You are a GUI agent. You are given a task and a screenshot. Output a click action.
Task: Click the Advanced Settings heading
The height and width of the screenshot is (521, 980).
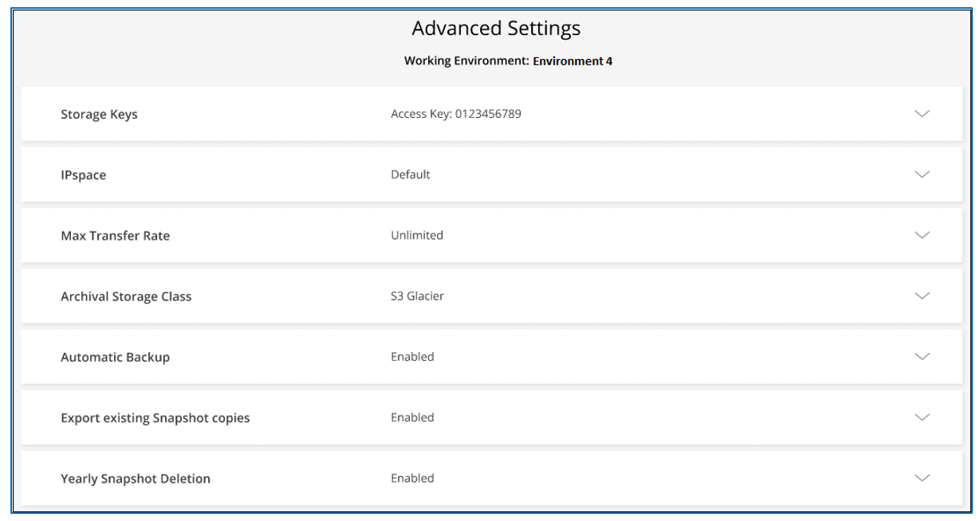point(496,29)
